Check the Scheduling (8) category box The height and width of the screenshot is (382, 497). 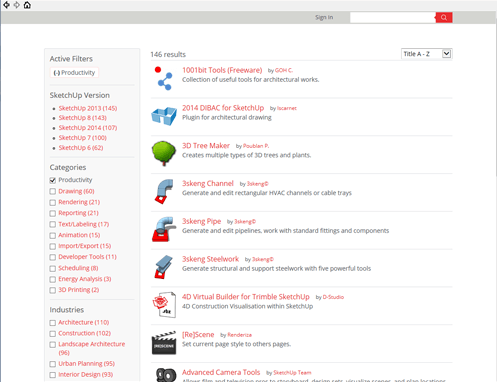(x=53, y=268)
